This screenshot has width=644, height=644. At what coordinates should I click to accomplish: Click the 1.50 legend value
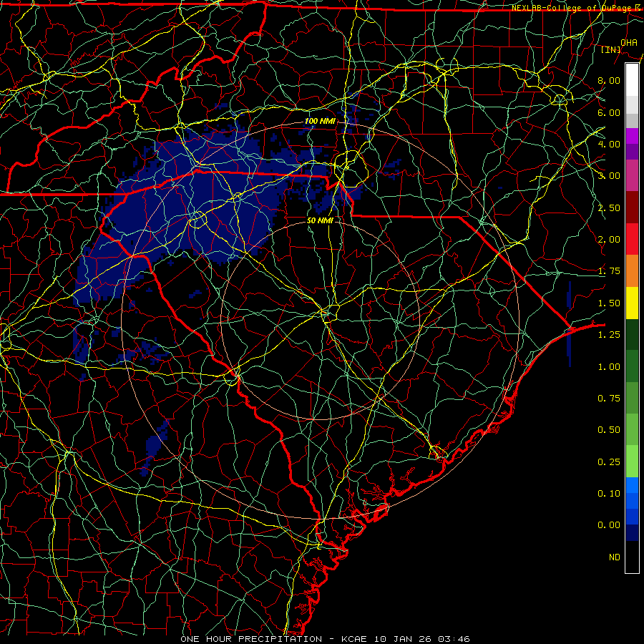609,303
